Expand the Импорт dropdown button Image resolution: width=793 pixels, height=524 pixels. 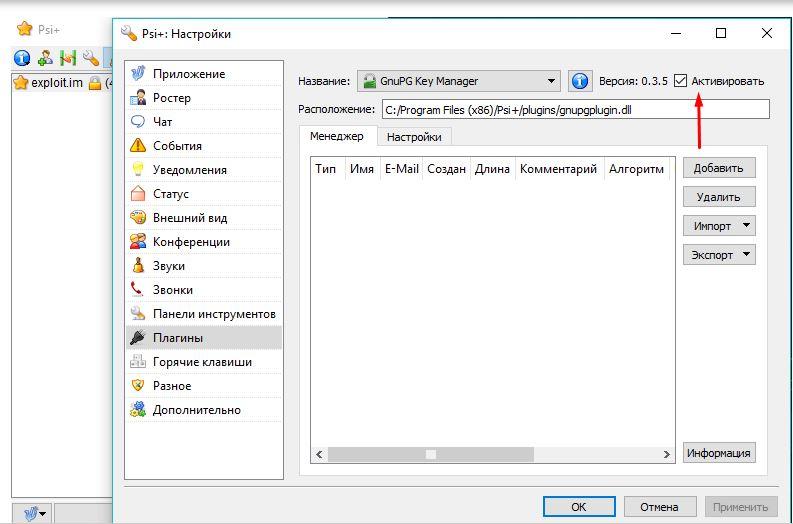[719, 226]
